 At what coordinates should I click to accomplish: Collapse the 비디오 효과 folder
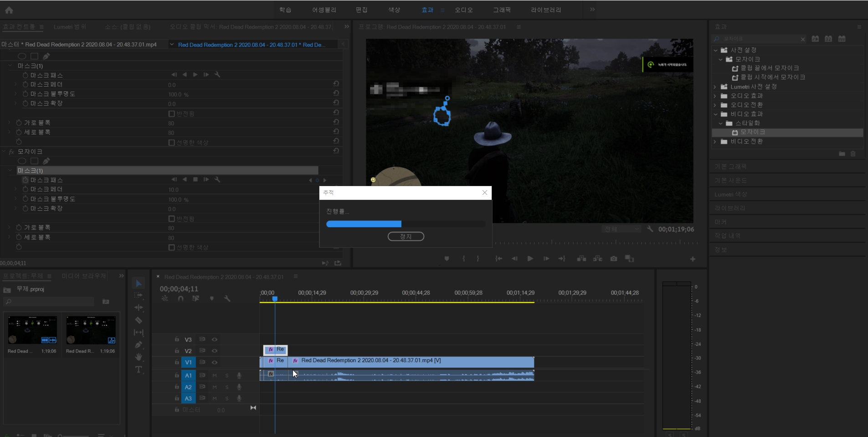tap(715, 114)
